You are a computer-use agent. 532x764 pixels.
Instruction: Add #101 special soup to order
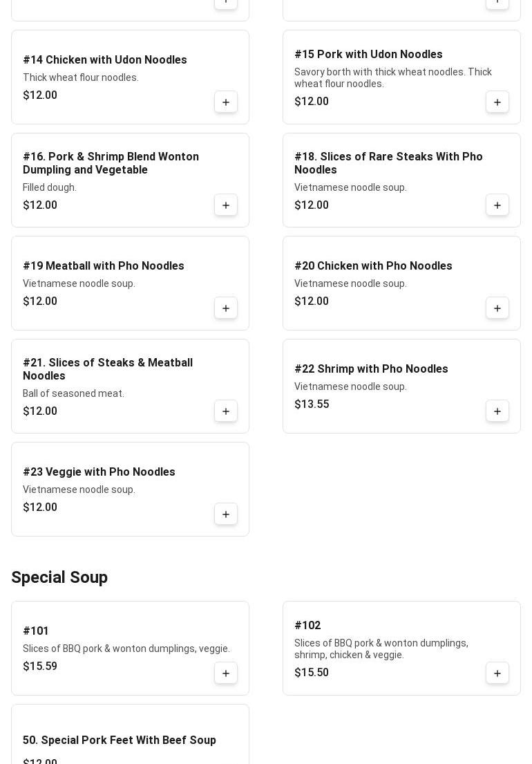[226, 673]
